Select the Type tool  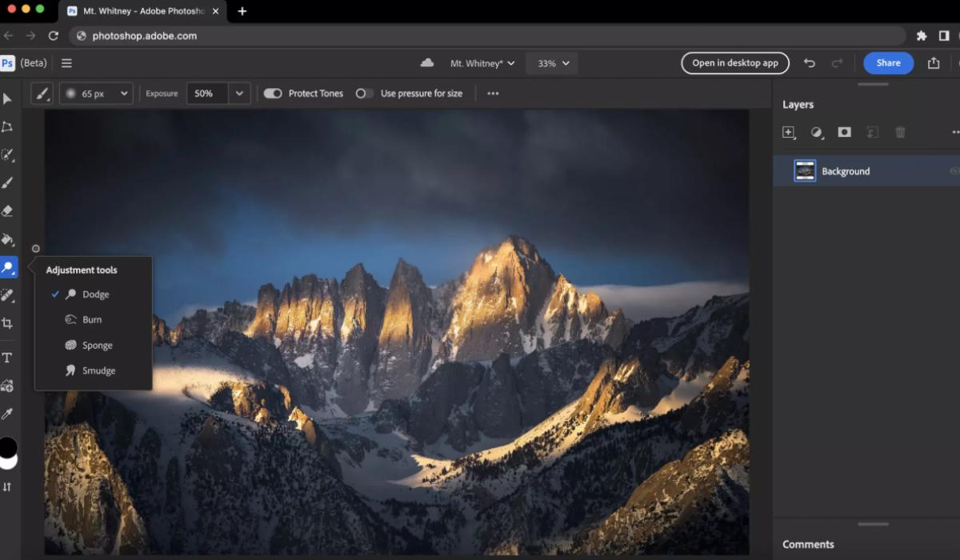pos(7,358)
